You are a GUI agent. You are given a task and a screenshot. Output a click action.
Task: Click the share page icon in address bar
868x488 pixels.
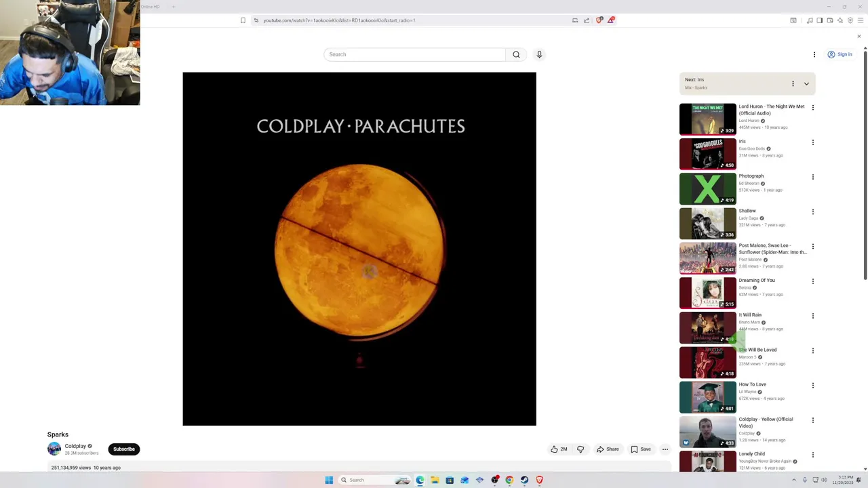(587, 20)
